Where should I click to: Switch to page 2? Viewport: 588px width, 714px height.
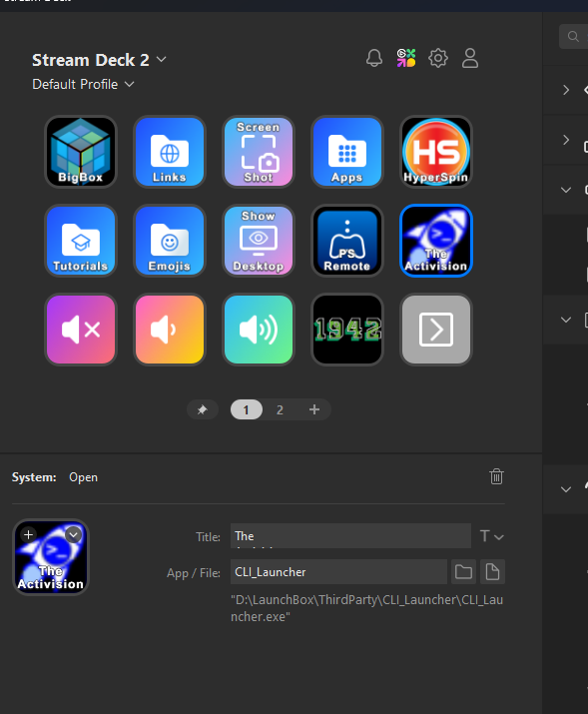pos(280,409)
